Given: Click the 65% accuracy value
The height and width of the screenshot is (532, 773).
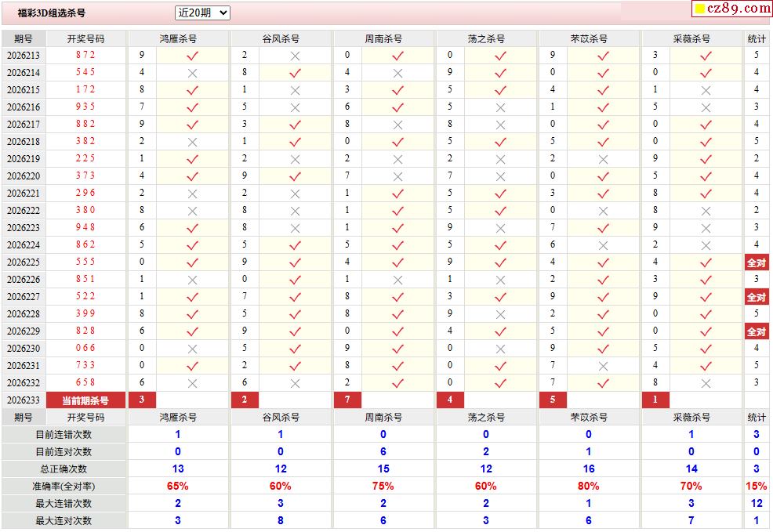Looking at the screenshot, I should [177, 487].
